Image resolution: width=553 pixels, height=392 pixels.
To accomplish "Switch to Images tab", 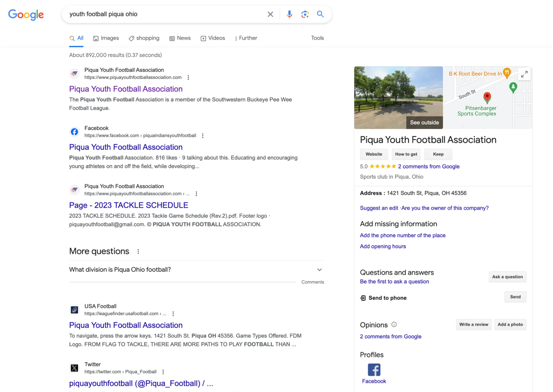I will tap(106, 38).
